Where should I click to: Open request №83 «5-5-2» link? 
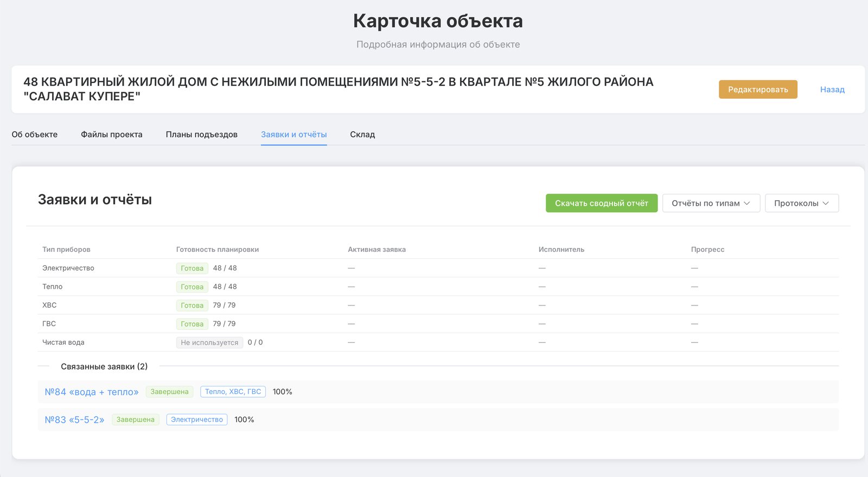click(x=74, y=419)
